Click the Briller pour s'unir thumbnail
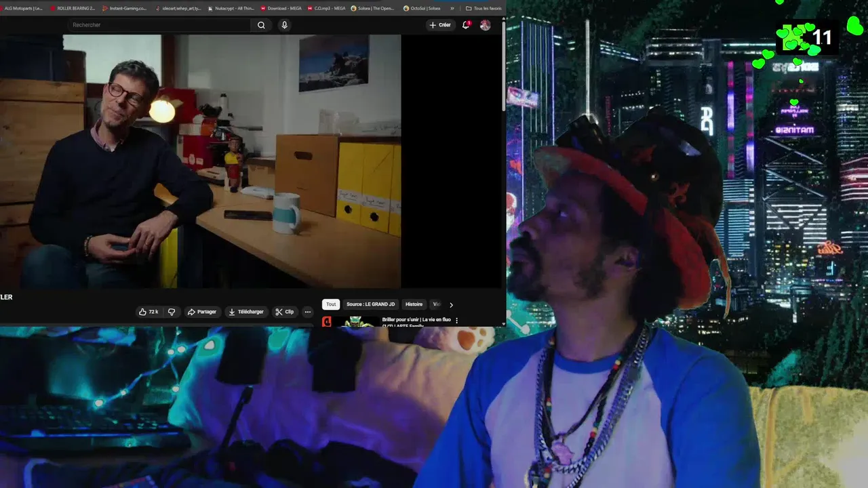Viewport: 868px width, 488px height. pyautogui.click(x=351, y=321)
